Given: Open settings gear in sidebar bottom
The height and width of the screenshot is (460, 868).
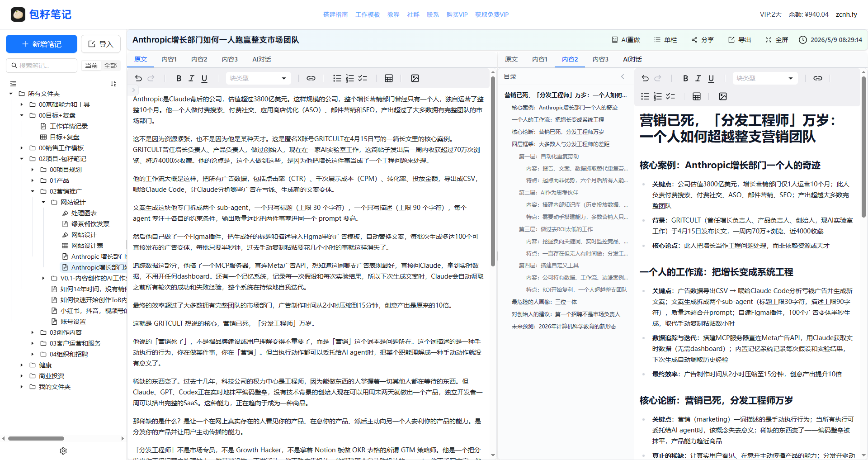Looking at the screenshot, I should point(63,451).
